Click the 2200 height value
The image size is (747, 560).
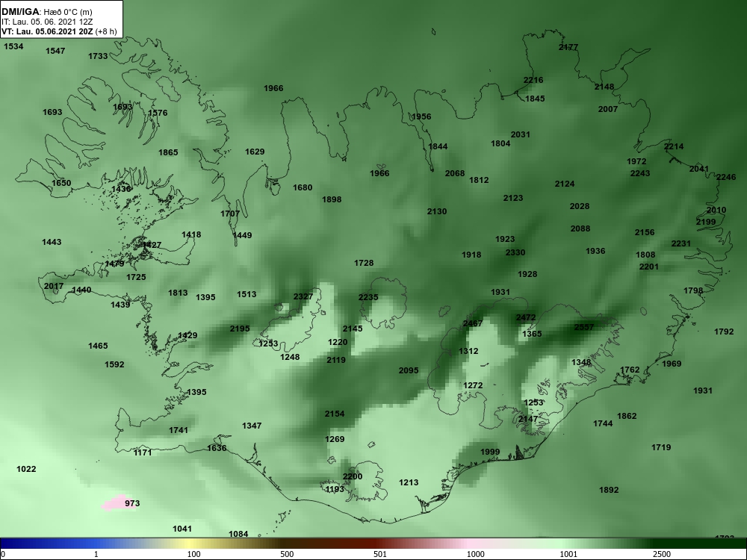[353, 476]
